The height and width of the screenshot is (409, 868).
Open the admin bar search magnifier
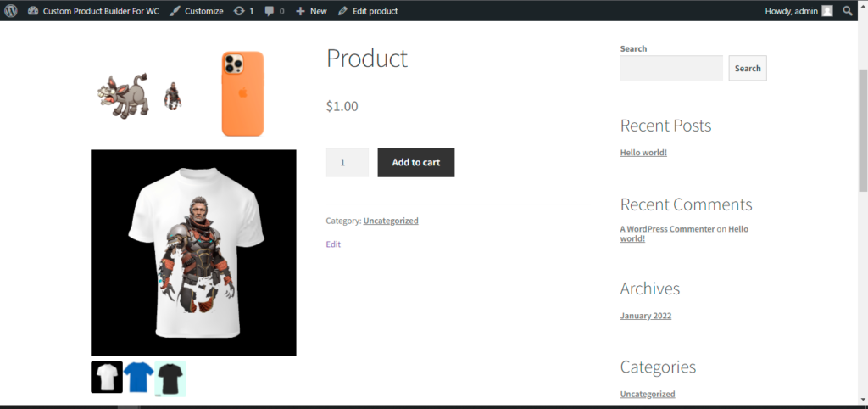click(848, 10)
